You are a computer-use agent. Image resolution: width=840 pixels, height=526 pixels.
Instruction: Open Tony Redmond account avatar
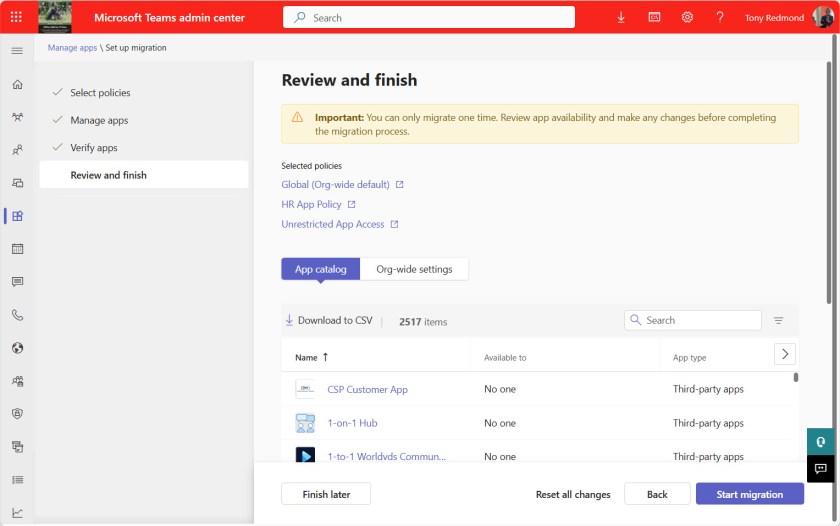pyautogui.click(x=822, y=17)
